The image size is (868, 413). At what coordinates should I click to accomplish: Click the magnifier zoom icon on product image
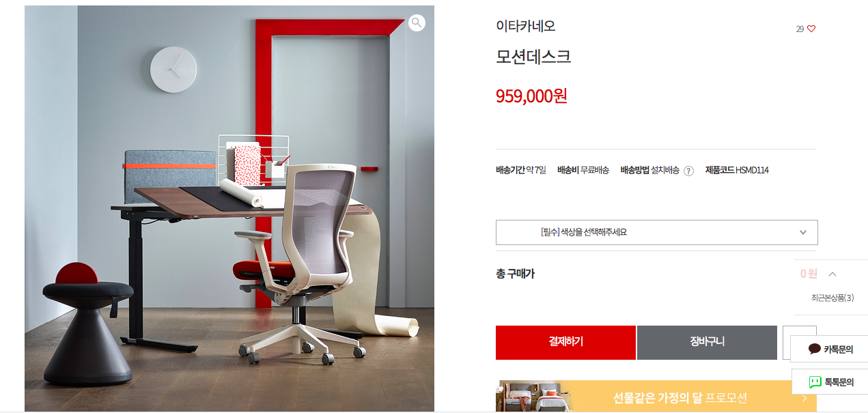coord(417,23)
